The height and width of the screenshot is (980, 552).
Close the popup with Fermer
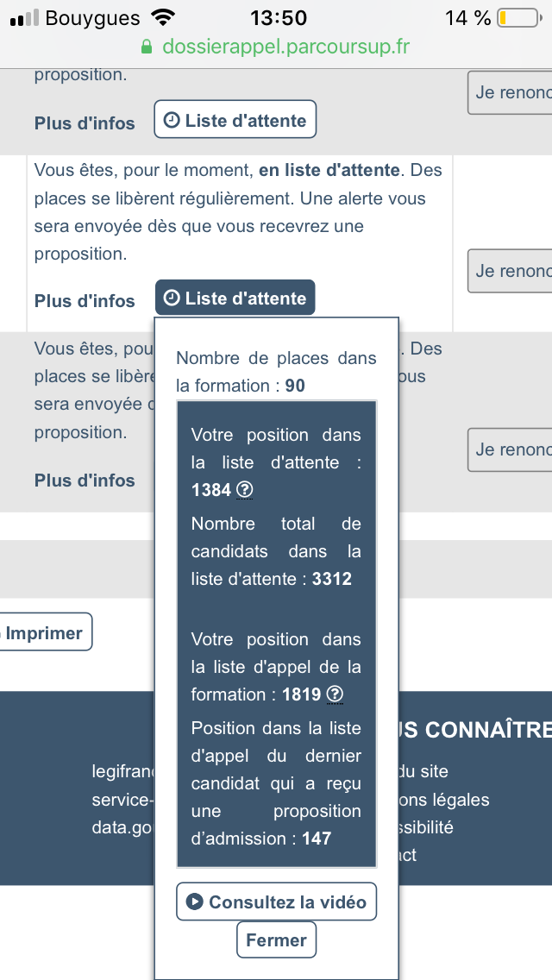(276, 939)
